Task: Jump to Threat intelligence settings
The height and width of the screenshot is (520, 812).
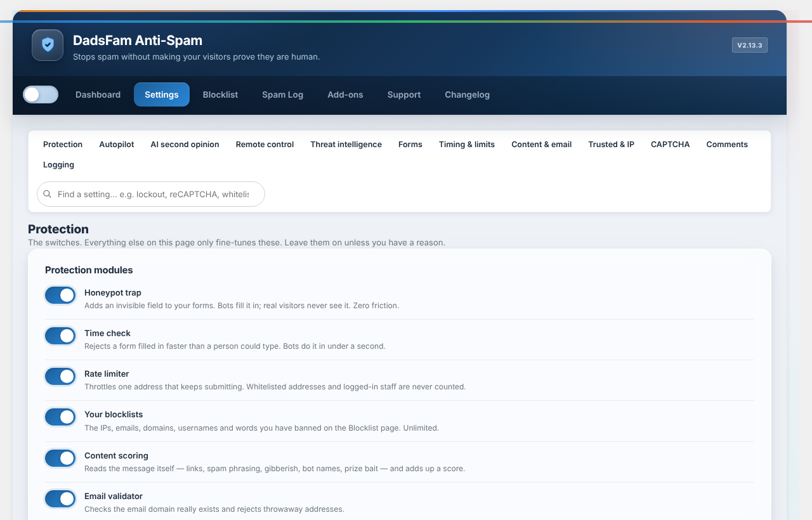Action: (346, 145)
